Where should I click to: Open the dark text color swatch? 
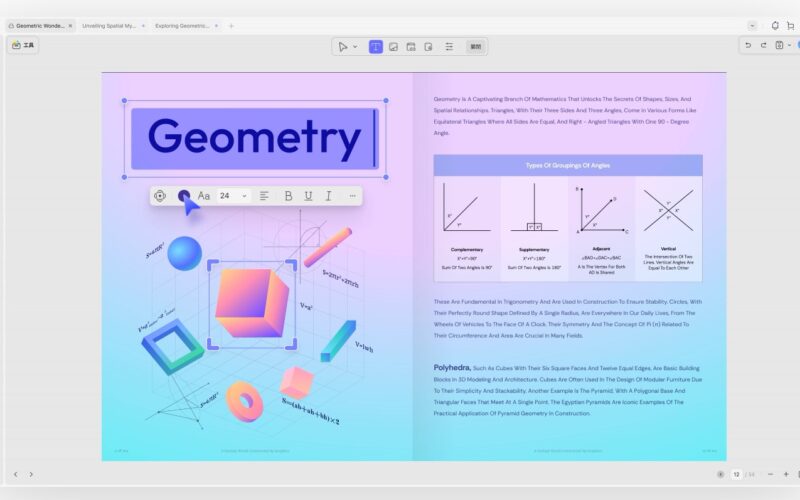(183, 196)
